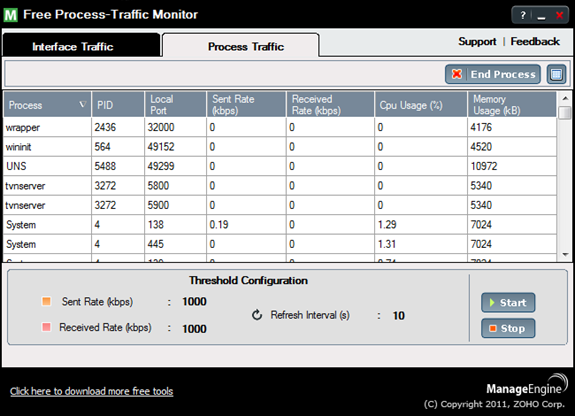Click memory usage value 4176
Image resolution: width=575 pixels, height=416 pixels.
click(x=481, y=127)
